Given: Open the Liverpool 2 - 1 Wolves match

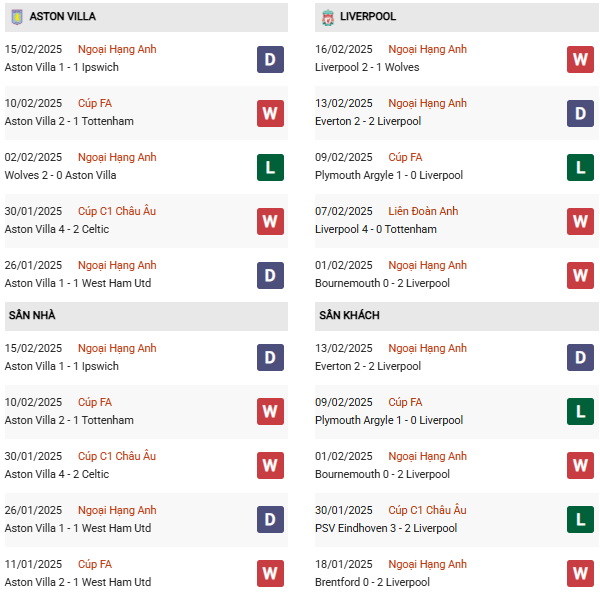Looking at the screenshot, I should 367,67.
